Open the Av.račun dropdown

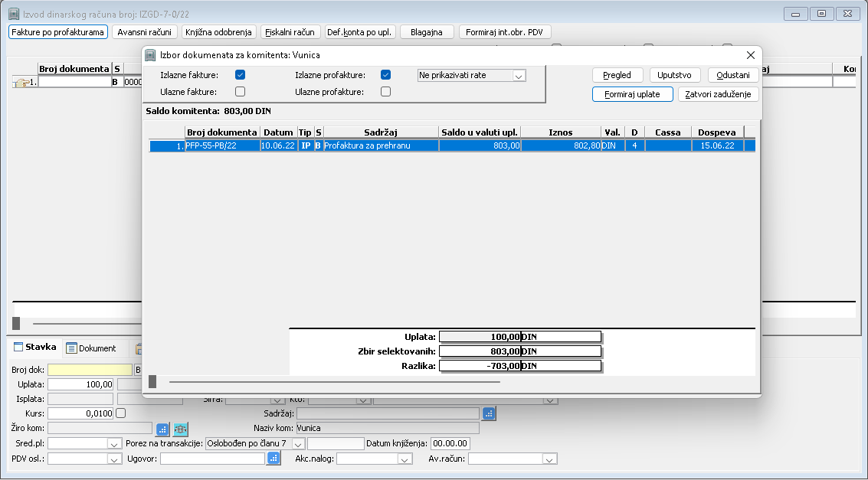coord(550,459)
